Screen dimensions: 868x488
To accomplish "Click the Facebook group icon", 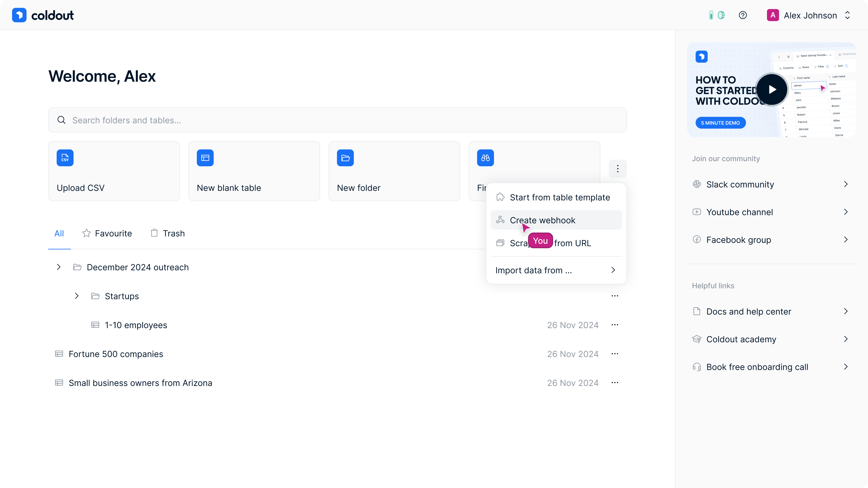I will (697, 240).
